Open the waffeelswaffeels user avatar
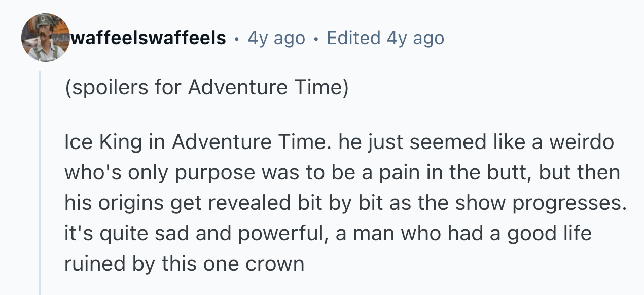The height and width of the screenshot is (295, 644). point(46,38)
